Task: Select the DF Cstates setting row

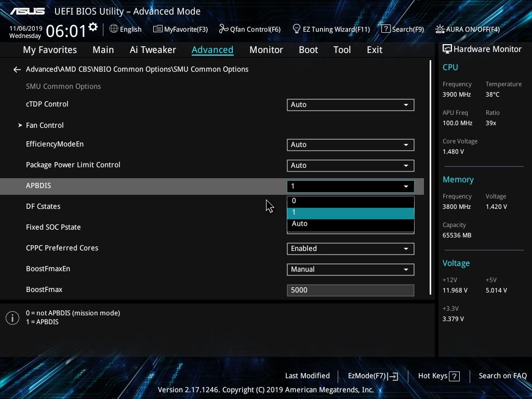Action: (212, 207)
